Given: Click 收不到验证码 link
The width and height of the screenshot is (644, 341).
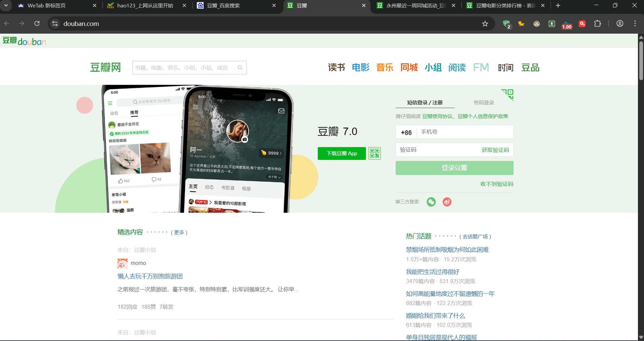Looking at the screenshot, I should [x=497, y=184].
